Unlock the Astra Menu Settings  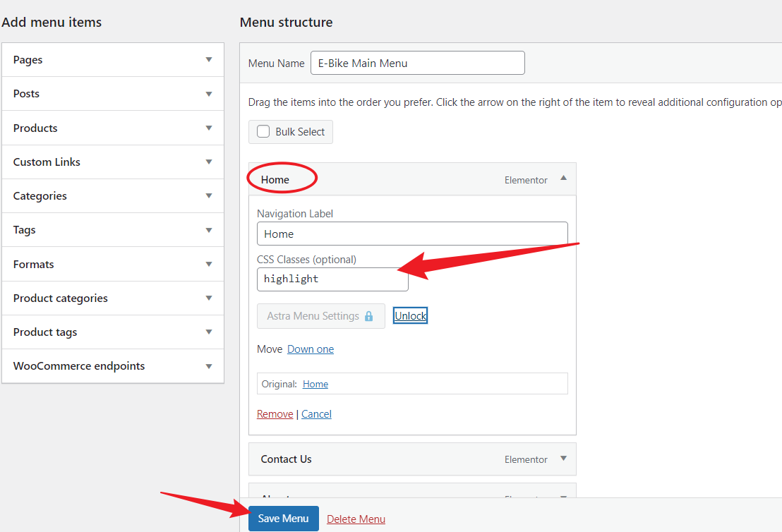[x=410, y=315]
